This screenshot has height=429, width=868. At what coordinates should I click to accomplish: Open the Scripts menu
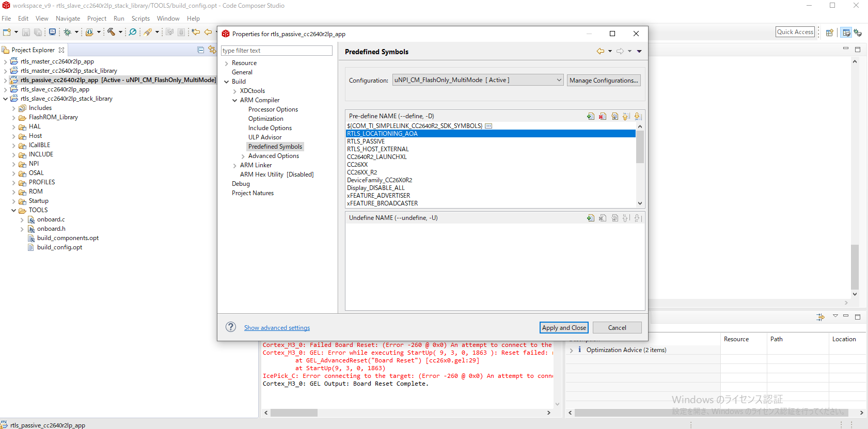(x=140, y=19)
